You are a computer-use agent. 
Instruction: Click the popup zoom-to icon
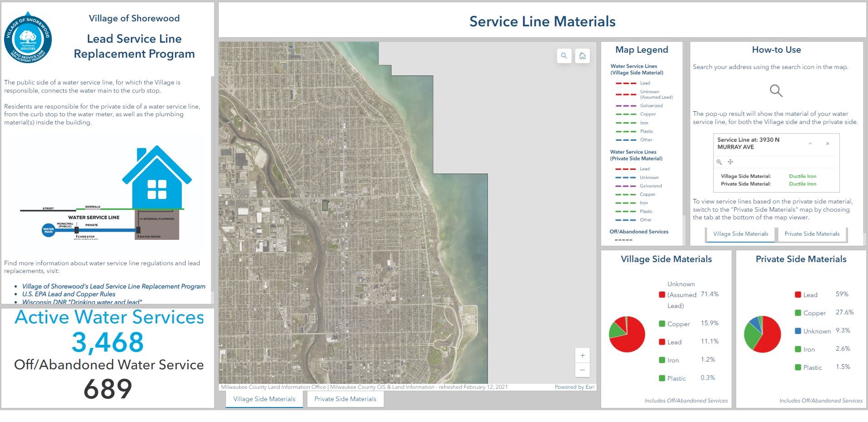719,162
